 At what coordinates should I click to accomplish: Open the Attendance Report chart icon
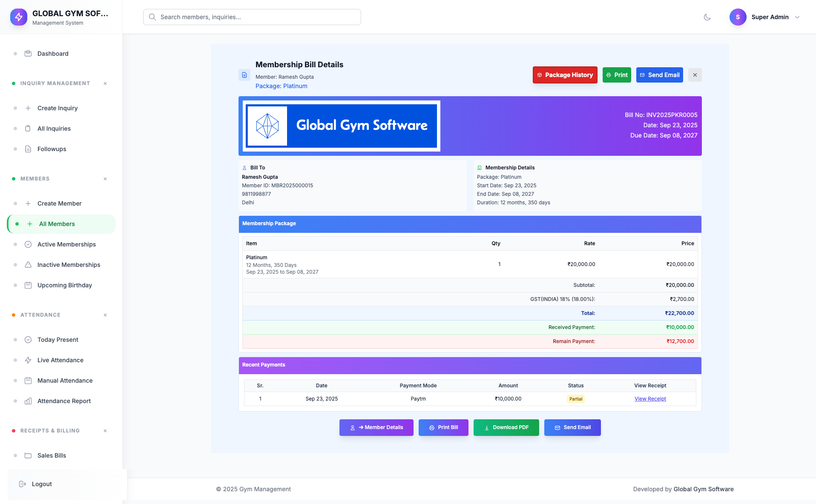(x=28, y=401)
